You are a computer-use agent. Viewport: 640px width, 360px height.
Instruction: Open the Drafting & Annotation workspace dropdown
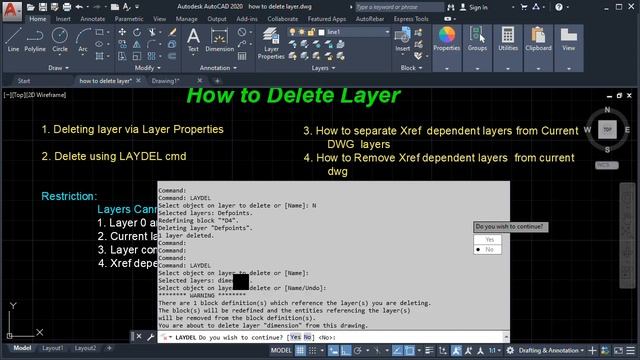(x=551, y=350)
